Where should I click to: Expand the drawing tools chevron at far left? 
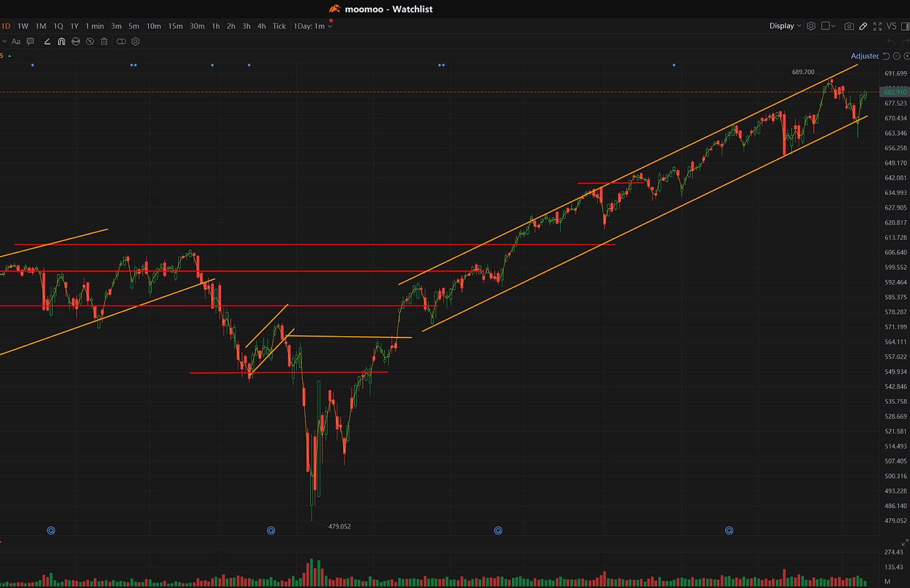(x=4, y=41)
